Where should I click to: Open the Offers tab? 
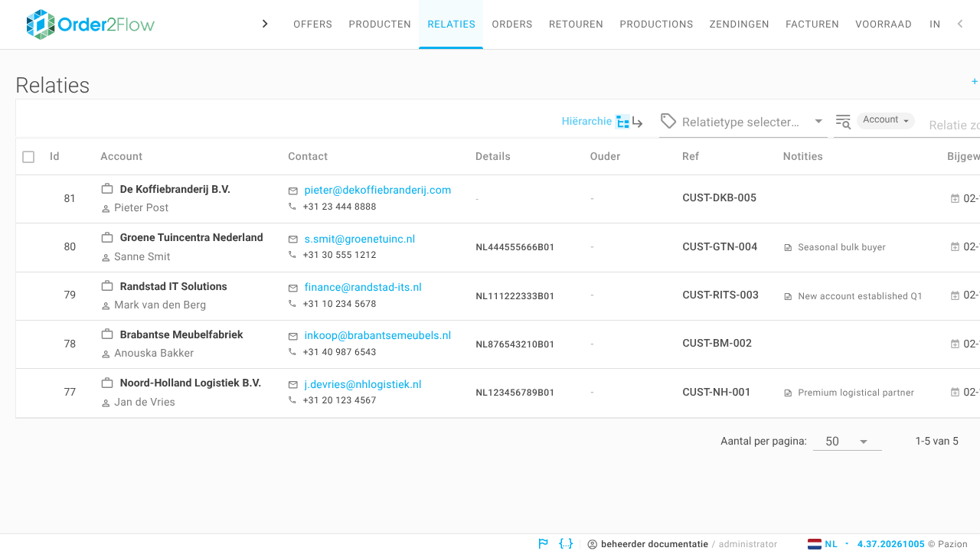click(312, 24)
